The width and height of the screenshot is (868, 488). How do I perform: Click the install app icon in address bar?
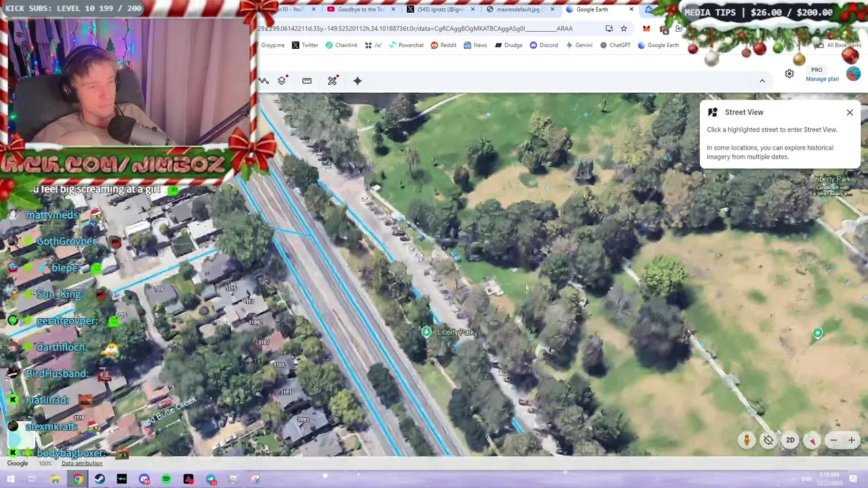(609, 28)
